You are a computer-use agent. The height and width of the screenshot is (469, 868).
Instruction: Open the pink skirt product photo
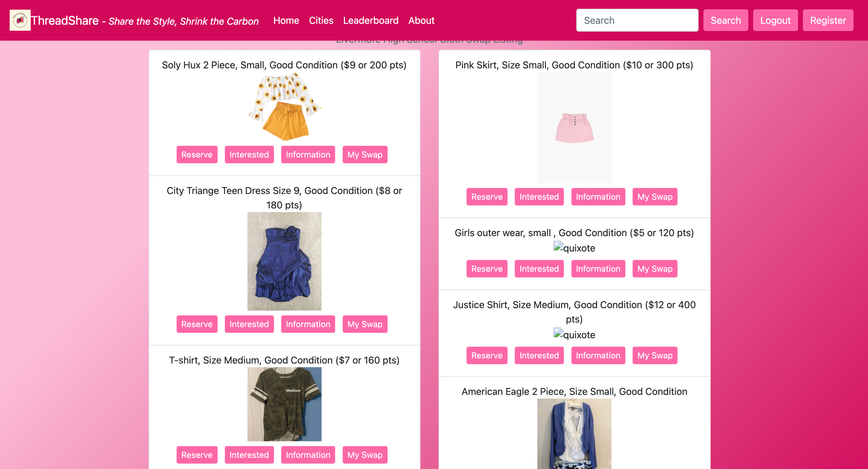[574, 127]
